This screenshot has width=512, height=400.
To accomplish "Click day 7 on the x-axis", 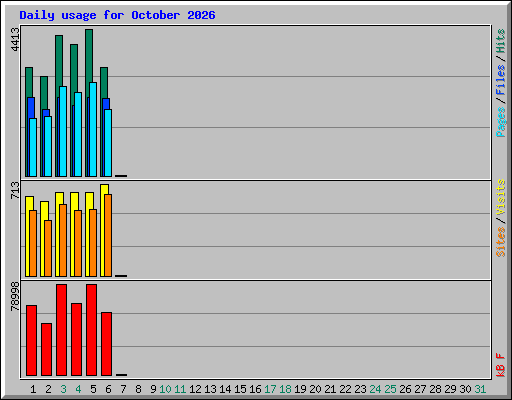I will click(x=123, y=389).
